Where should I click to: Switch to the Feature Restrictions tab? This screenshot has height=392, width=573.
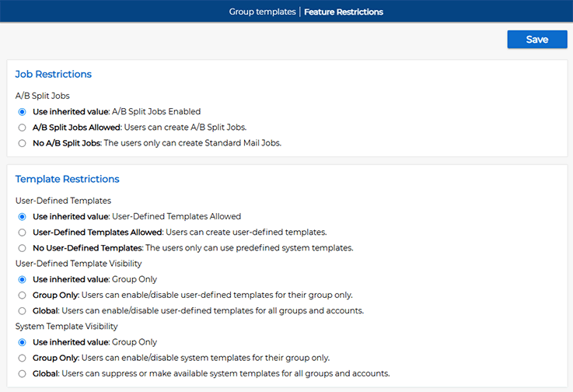pos(344,12)
